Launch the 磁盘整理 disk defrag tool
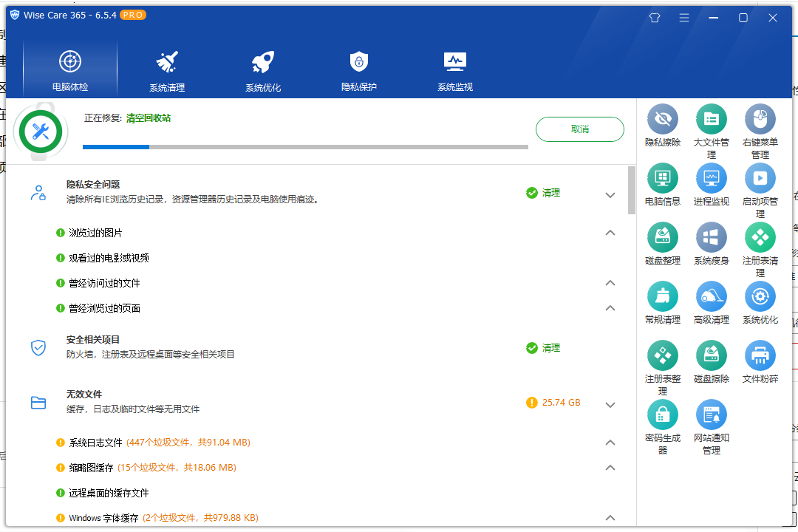 [662, 244]
